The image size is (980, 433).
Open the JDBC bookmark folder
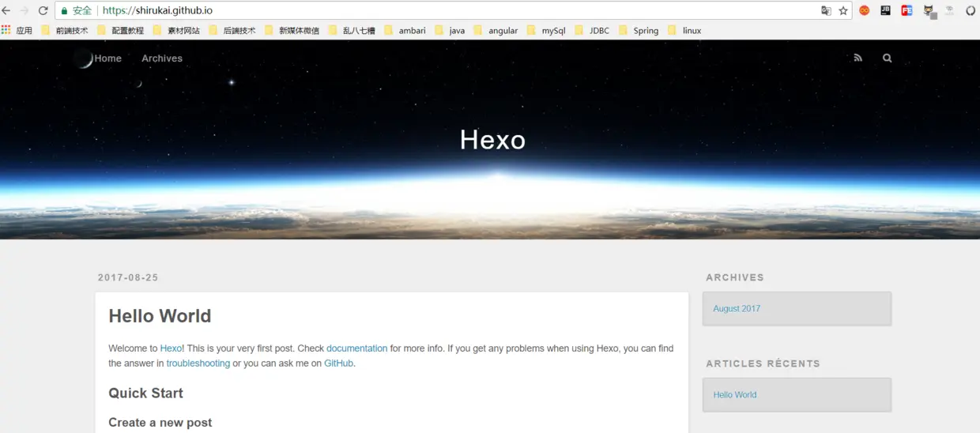click(x=592, y=31)
